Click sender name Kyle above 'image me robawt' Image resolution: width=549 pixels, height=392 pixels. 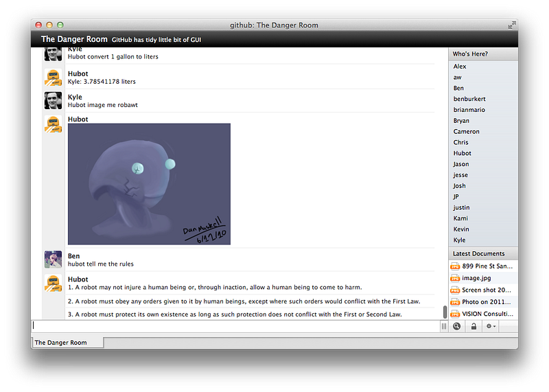click(75, 97)
